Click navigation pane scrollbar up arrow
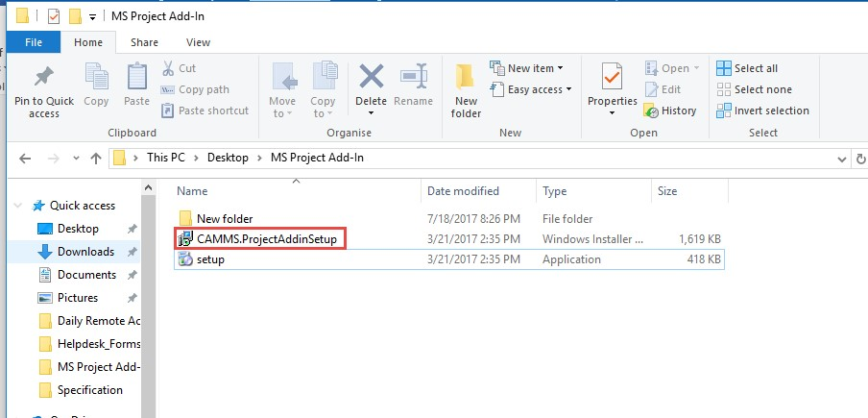The height and width of the screenshot is (418, 868). 148,188
